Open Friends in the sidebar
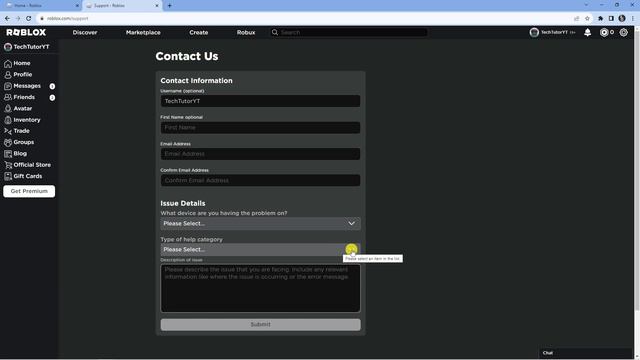Image resolution: width=640 pixels, height=360 pixels. point(24,97)
